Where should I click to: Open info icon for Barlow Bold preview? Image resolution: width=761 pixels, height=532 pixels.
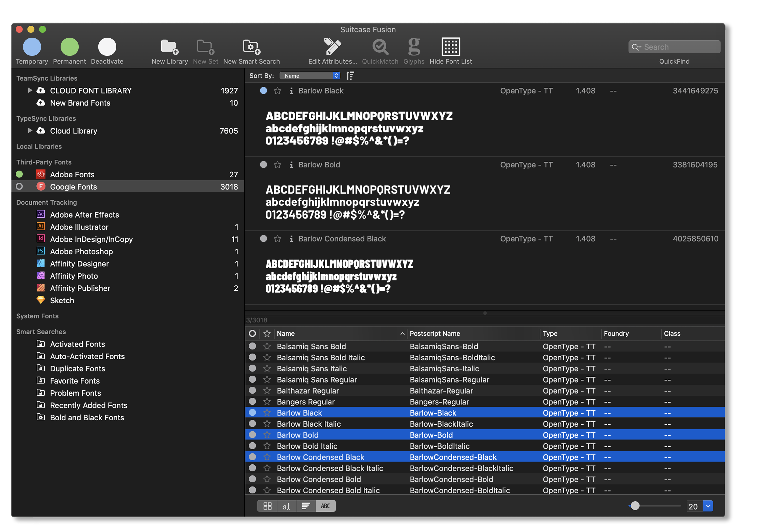coord(291,165)
